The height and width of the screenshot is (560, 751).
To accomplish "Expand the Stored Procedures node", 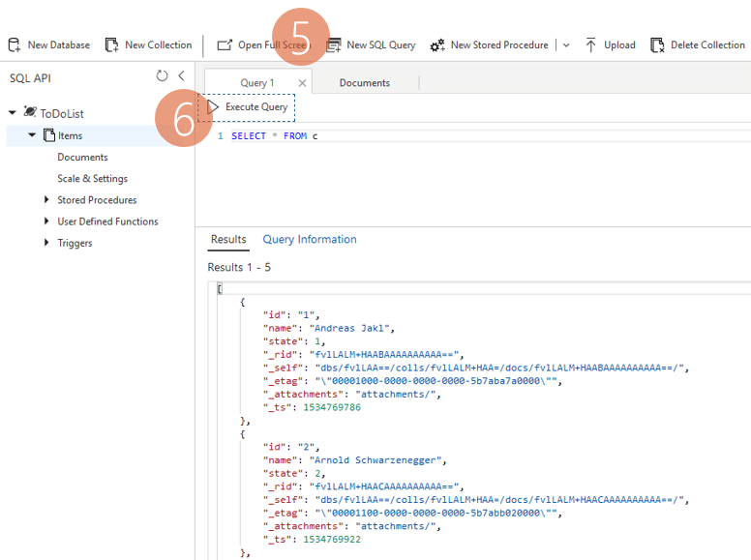I will [46, 199].
